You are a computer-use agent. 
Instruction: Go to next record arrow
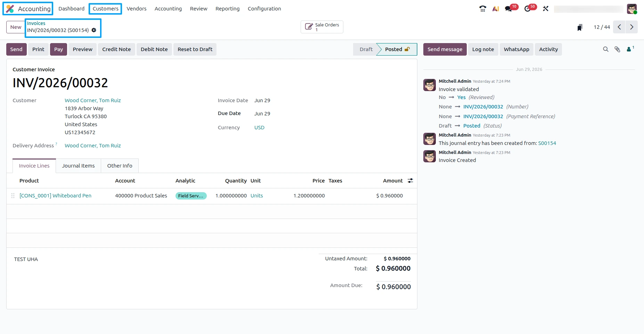click(631, 27)
